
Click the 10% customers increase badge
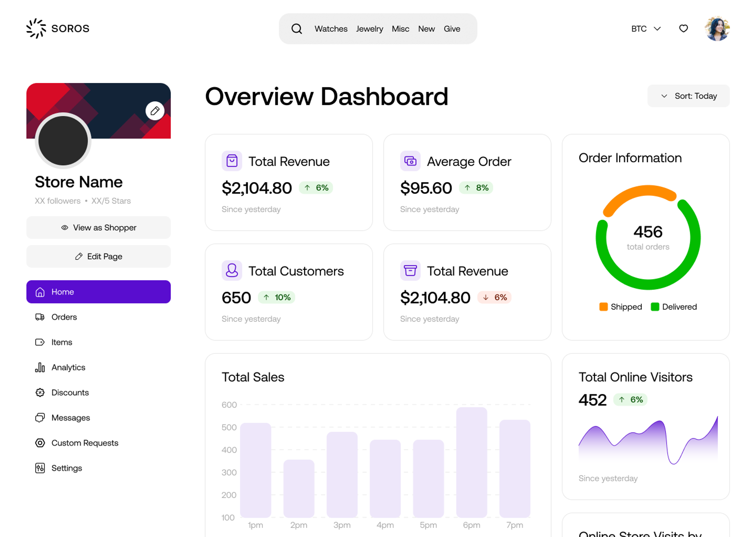coord(276,297)
